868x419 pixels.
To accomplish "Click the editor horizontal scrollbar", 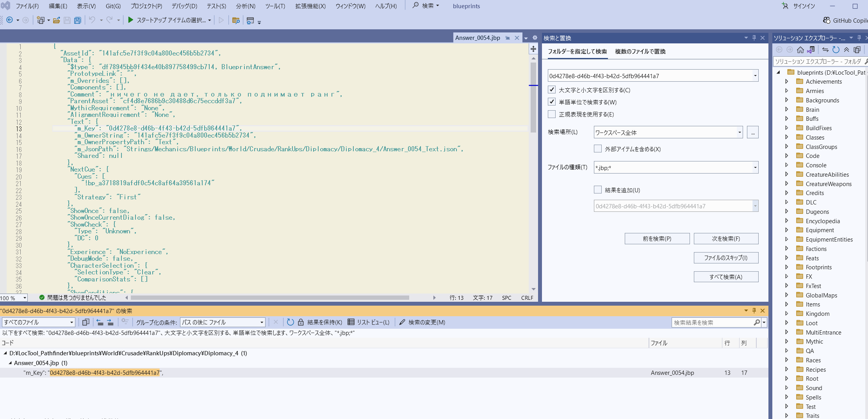I will pos(269,298).
